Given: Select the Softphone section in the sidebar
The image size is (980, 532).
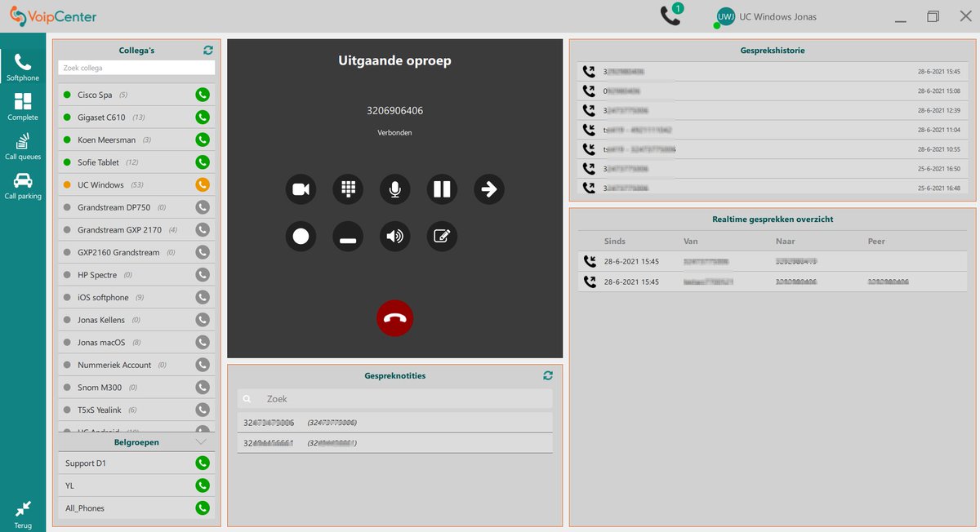Looking at the screenshot, I should coord(23,65).
